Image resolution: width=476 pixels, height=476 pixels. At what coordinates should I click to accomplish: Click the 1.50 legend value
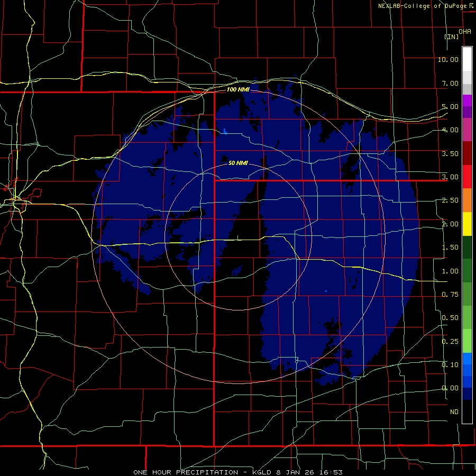click(450, 248)
